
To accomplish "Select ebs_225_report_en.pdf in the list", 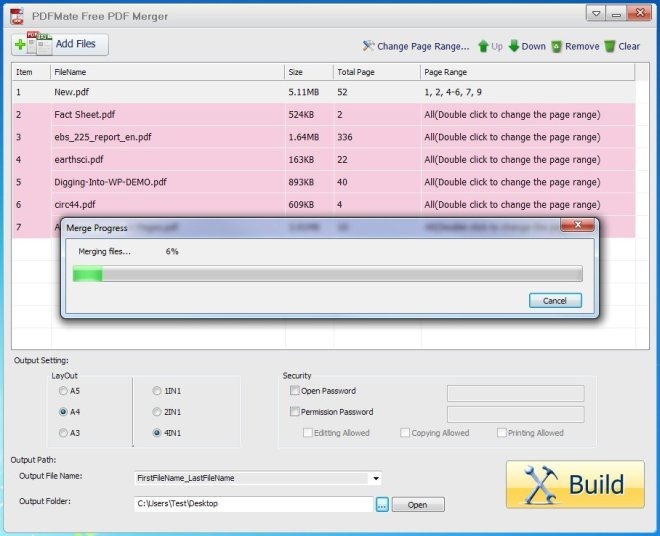I will point(323,137).
